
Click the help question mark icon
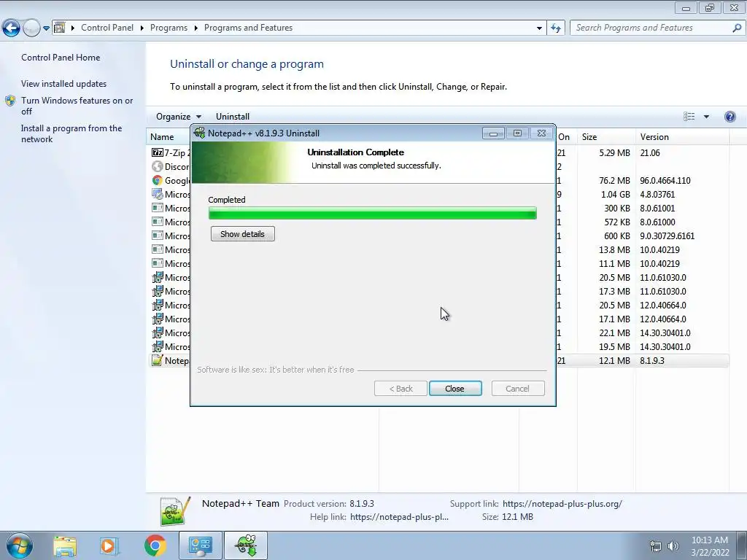(x=729, y=117)
